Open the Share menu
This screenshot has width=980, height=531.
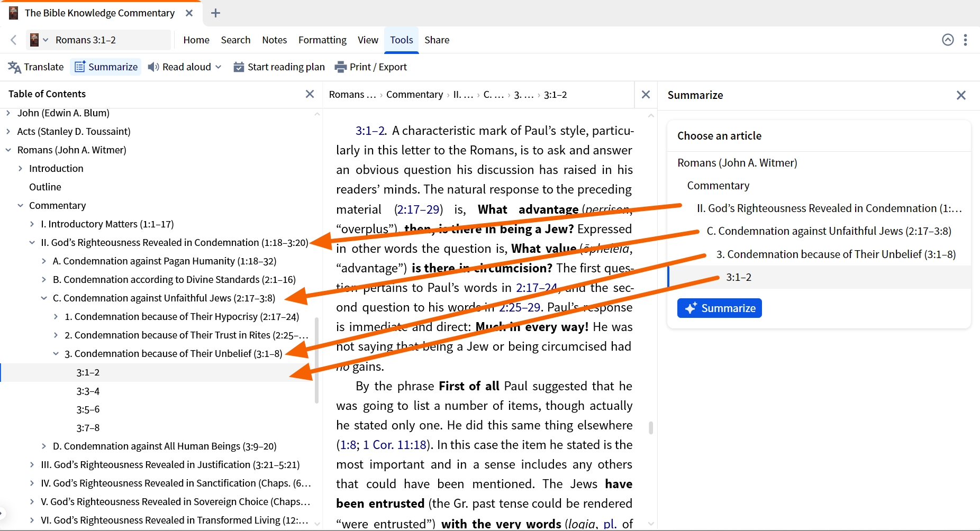437,40
